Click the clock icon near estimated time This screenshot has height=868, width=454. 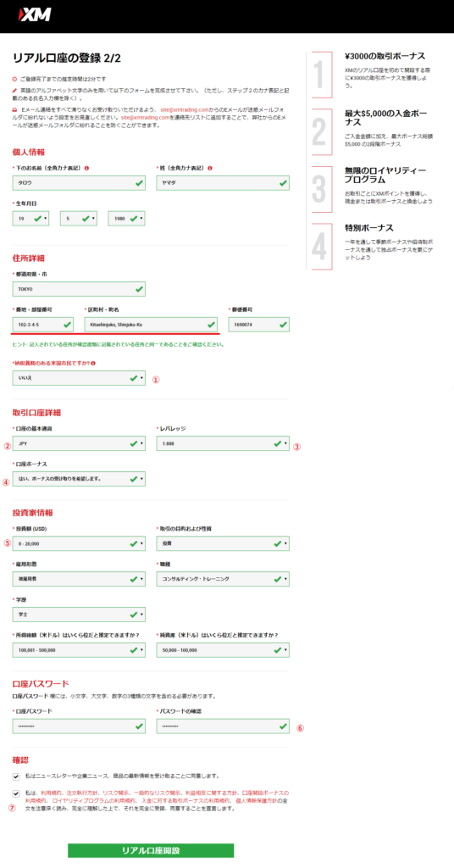pyautogui.click(x=14, y=79)
